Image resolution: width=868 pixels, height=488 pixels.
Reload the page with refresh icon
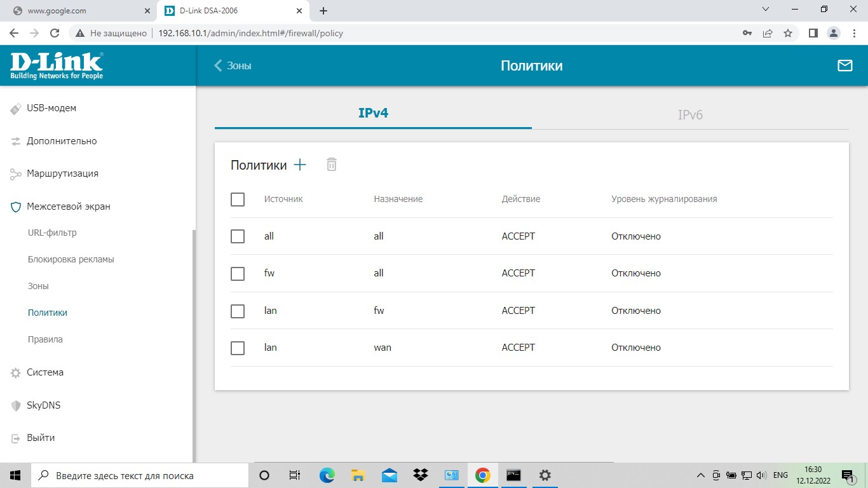tap(55, 33)
